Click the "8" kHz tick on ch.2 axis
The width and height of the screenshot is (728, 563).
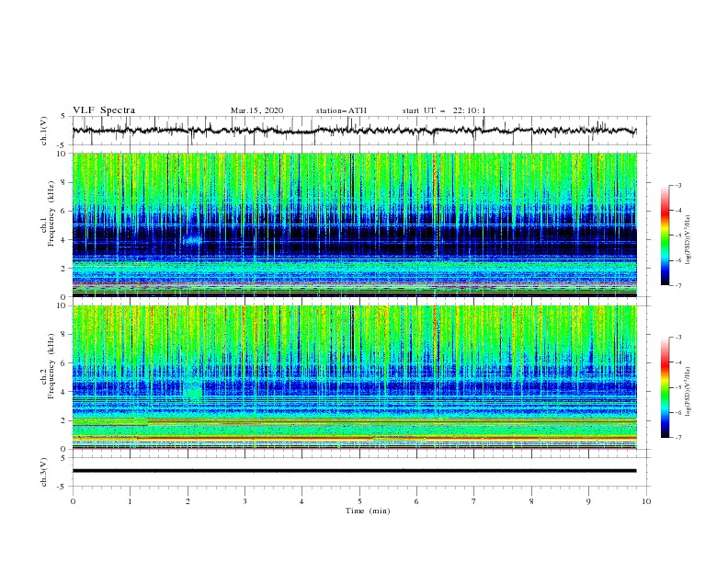point(64,335)
